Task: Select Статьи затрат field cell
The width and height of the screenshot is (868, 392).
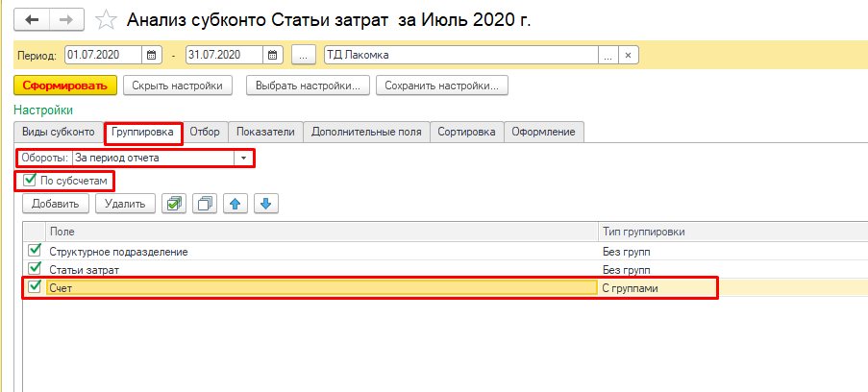Action: [322, 270]
